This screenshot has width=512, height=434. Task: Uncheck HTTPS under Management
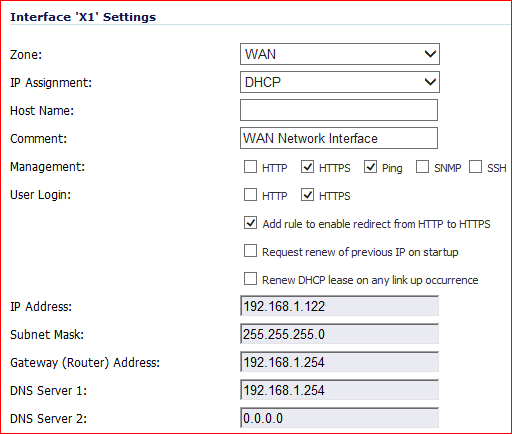click(307, 167)
